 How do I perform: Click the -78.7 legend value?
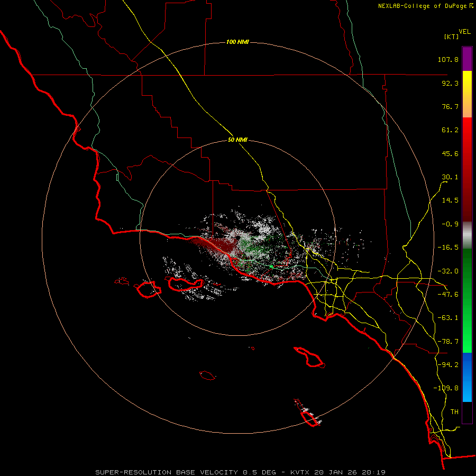[448, 342]
